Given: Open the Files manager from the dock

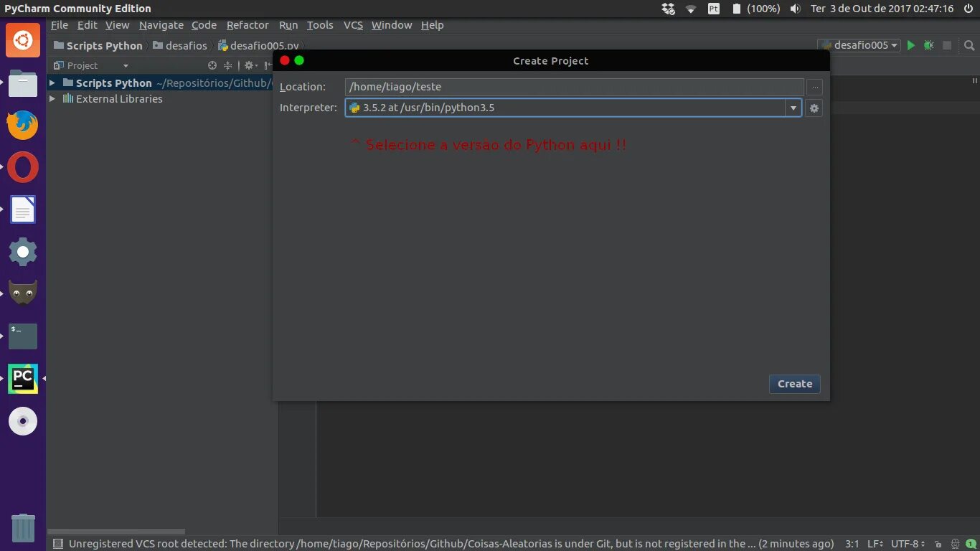Looking at the screenshot, I should [23, 83].
